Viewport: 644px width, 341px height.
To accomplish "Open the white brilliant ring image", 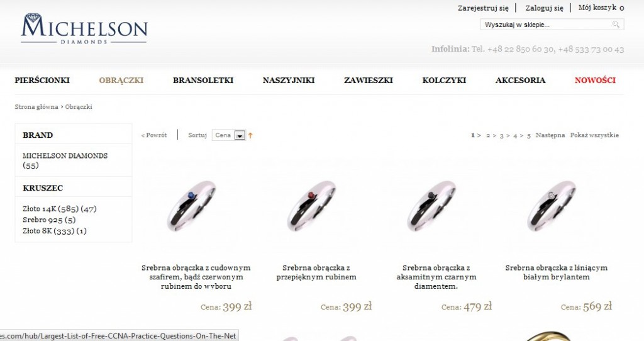I will pos(551,206).
